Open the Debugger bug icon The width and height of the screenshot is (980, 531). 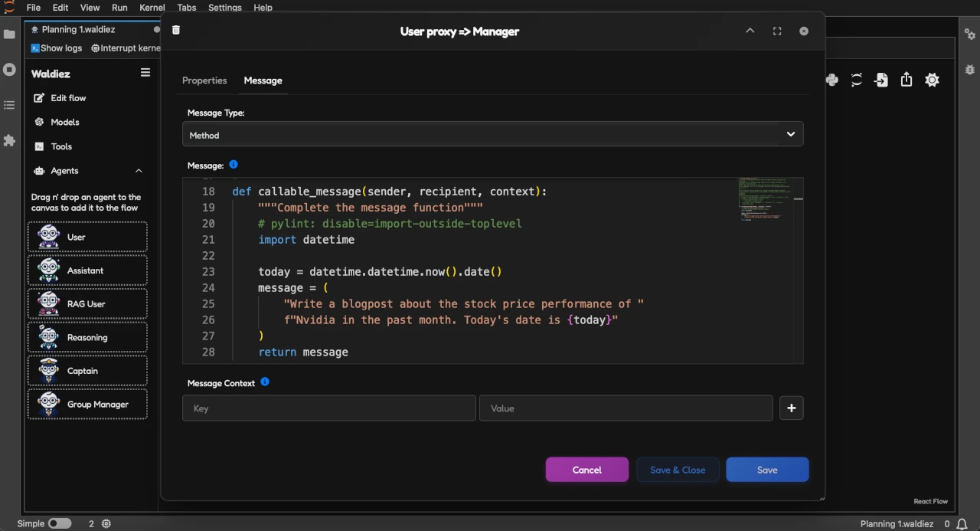(969, 69)
